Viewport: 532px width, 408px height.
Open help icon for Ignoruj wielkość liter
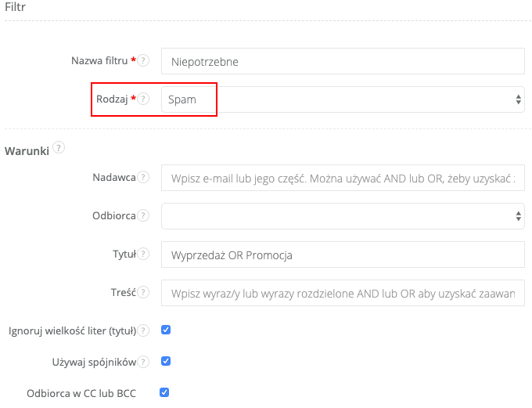pyautogui.click(x=143, y=330)
